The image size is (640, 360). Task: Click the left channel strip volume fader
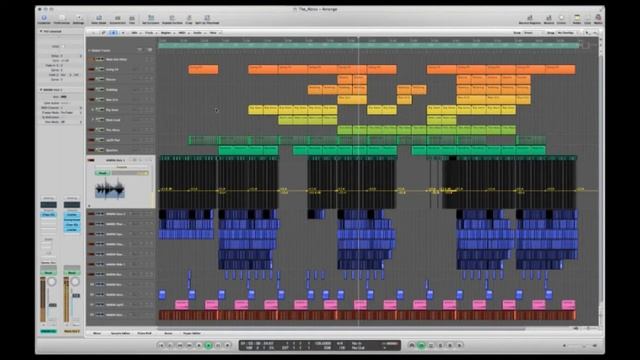(x=53, y=305)
